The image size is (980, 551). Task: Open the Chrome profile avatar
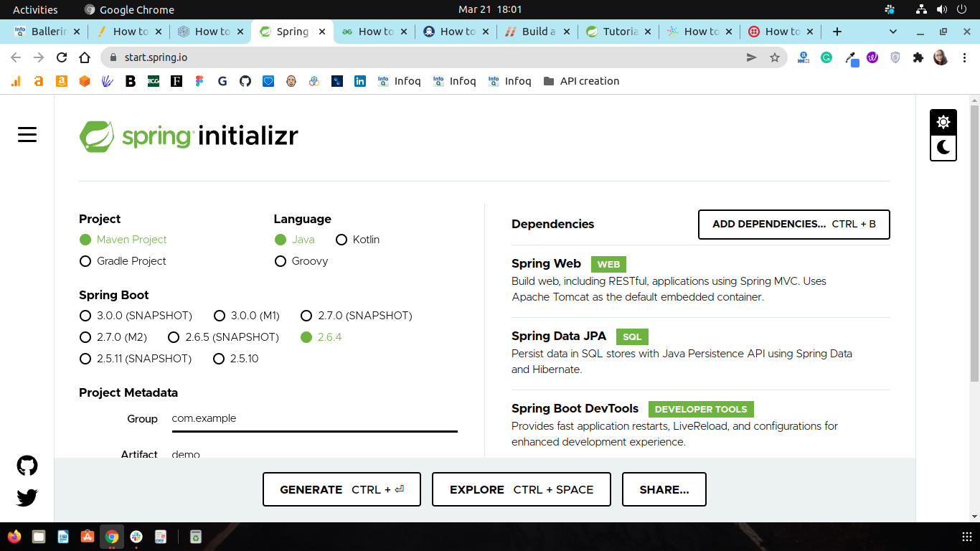pos(941,57)
